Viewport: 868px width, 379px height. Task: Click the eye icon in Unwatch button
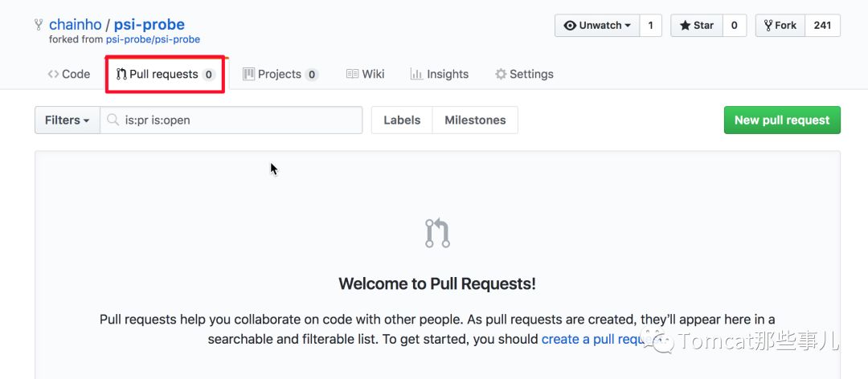coord(570,26)
